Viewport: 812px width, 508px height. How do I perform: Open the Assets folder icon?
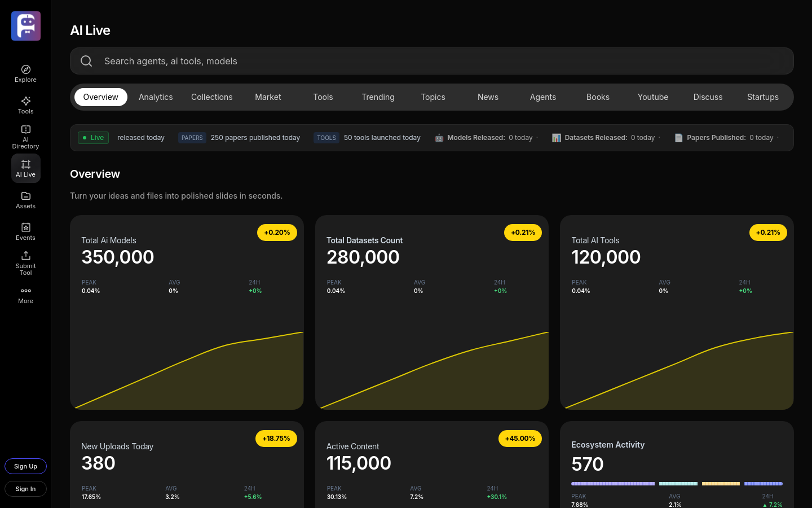26,196
